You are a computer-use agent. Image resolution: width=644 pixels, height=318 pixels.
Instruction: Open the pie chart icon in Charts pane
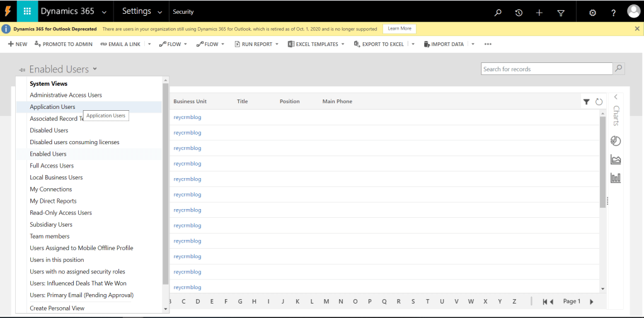[616, 141]
